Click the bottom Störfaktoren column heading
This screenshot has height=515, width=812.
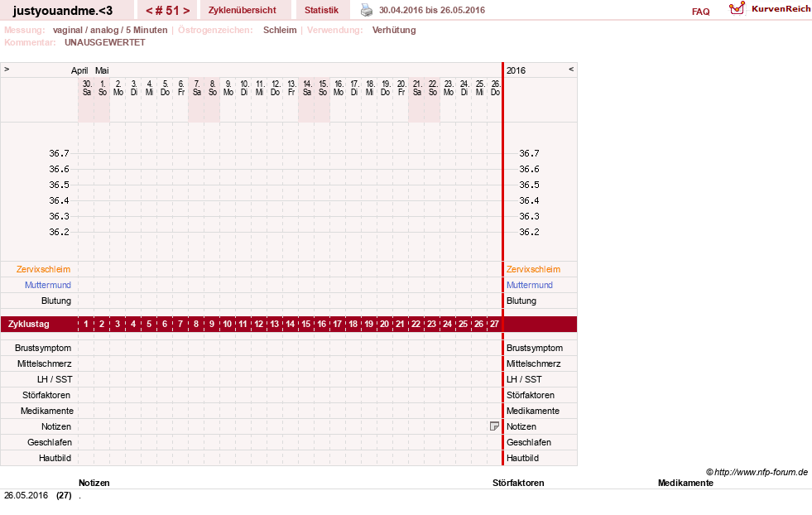tap(518, 483)
